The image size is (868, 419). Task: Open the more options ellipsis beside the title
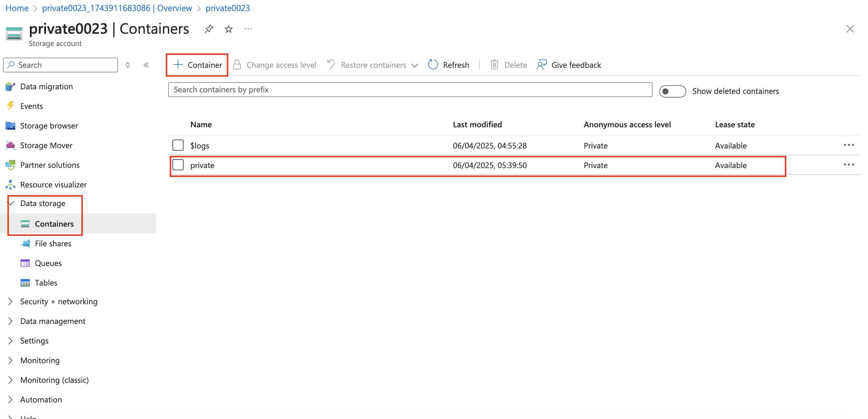tap(248, 29)
